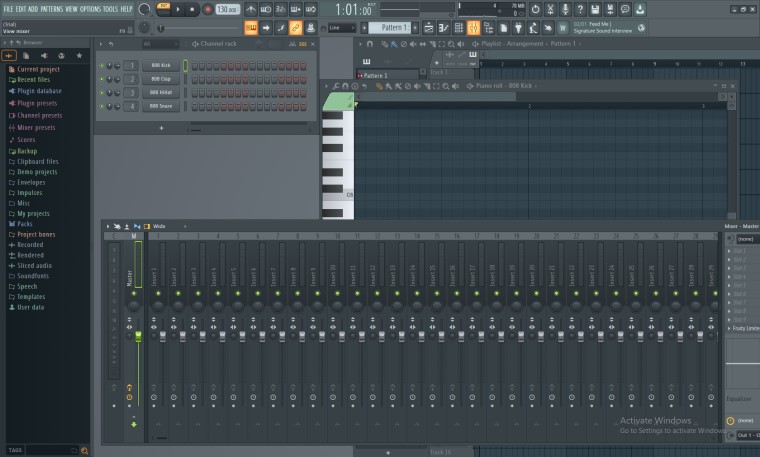Click the render/export audio icon
Viewport: 760px width, 457px height.
click(610, 9)
